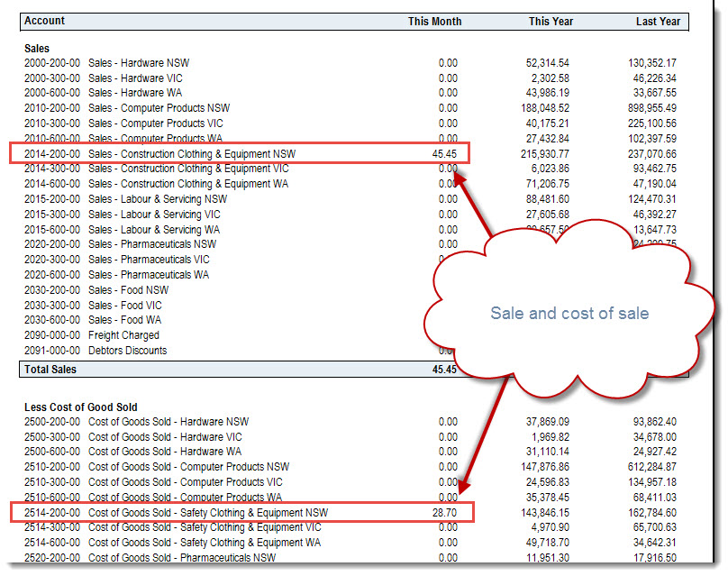Select the Total Sales row label
728x576 pixels.
(50, 370)
